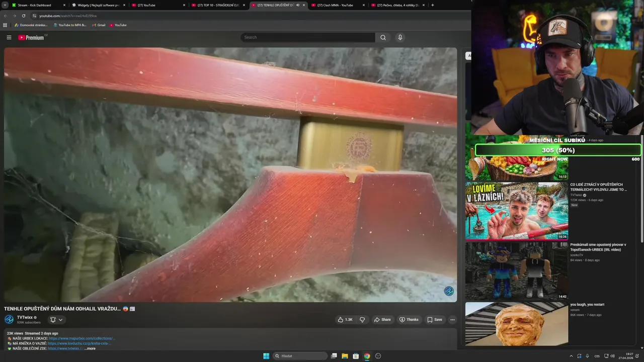Screen dimensions: 644x362
Task: Open the Chrome apps grid shortcut
Action: pyautogui.click(x=5, y=25)
